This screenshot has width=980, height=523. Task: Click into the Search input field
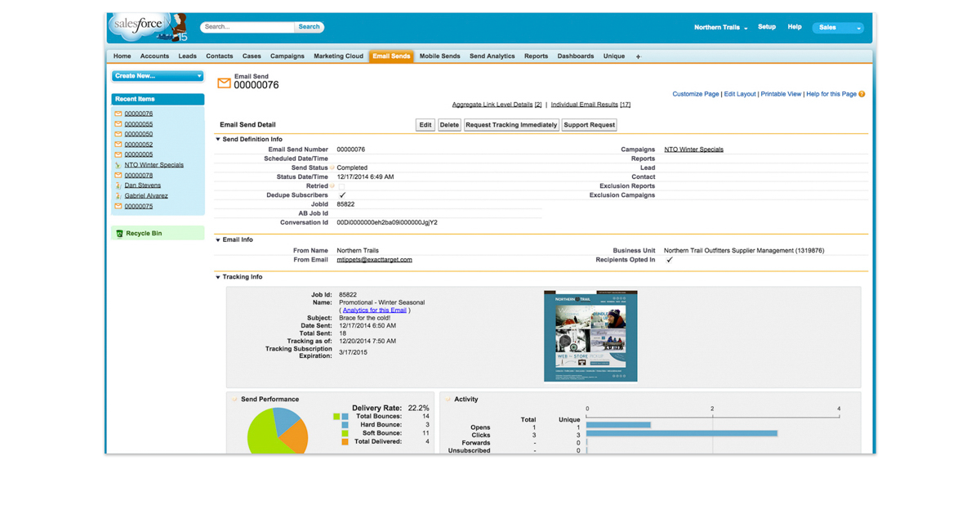pyautogui.click(x=247, y=27)
